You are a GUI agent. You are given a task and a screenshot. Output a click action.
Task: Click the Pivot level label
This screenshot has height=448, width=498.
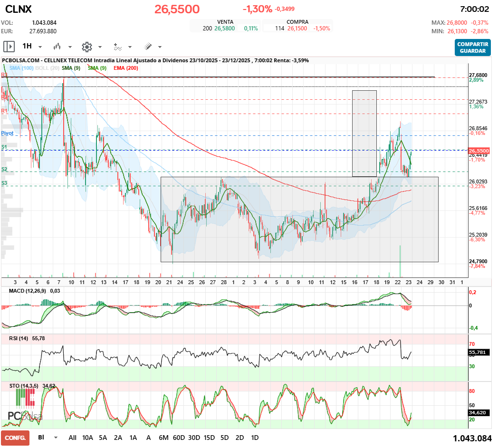7,133
